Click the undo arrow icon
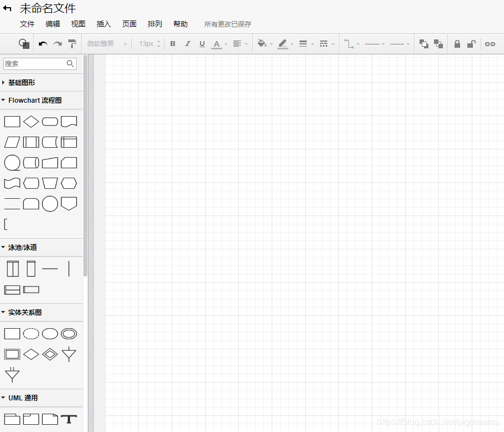504x432 pixels. coord(43,44)
